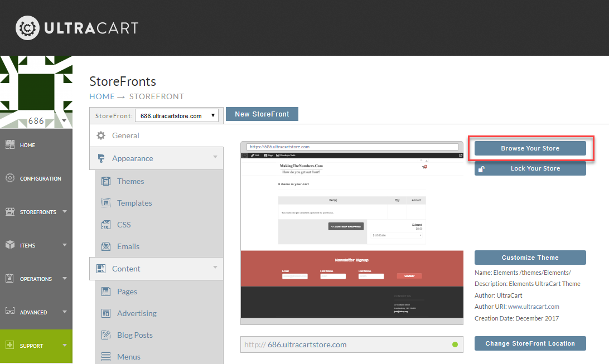Click the Emails envelope icon

pos(105,246)
